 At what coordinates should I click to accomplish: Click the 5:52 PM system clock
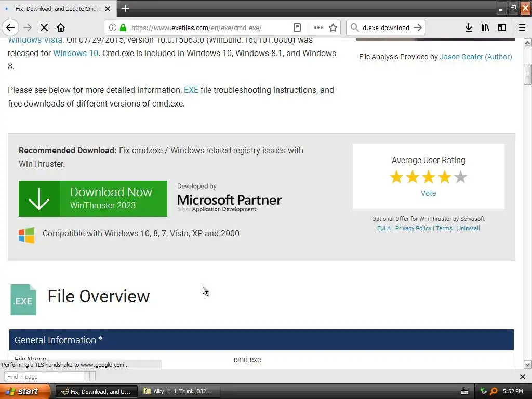[x=513, y=392]
